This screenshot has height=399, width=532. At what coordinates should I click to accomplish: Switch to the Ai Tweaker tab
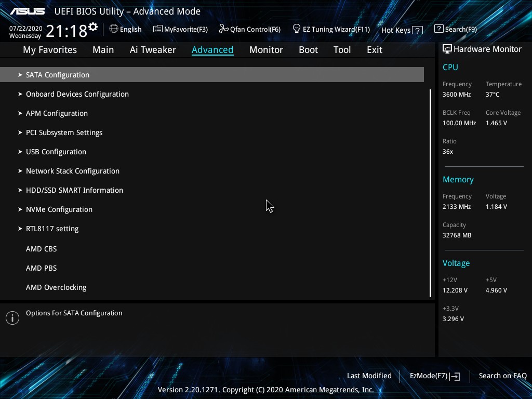(x=153, y=50)
